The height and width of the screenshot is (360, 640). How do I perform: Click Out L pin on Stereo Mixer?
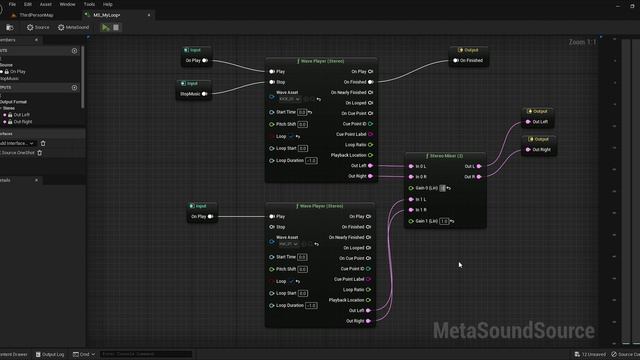coord(479,167)
